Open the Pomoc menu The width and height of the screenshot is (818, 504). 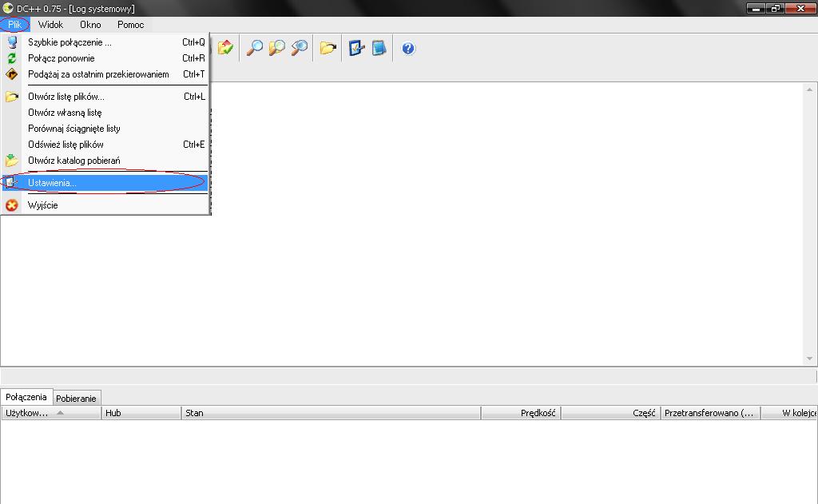130,25
